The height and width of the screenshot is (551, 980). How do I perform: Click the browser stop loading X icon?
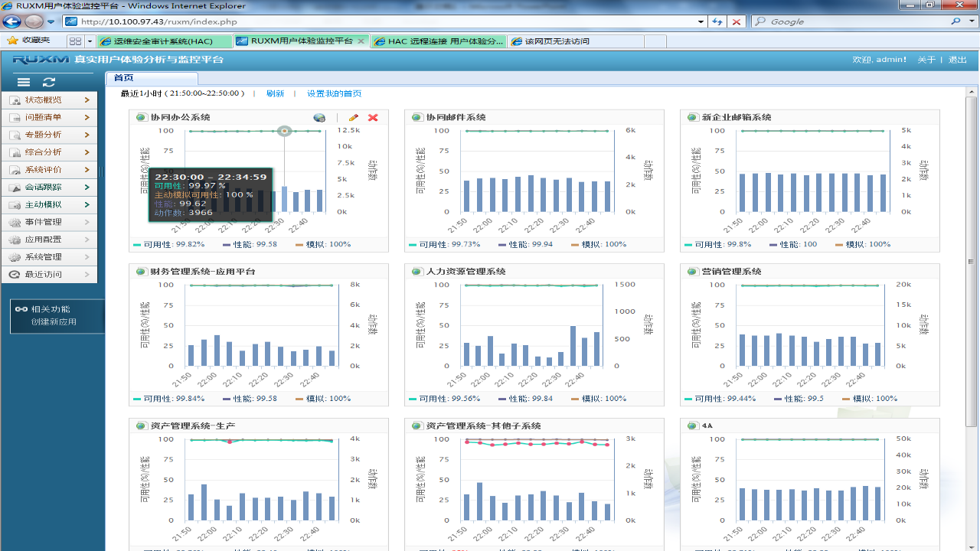(x=736, y=21)
